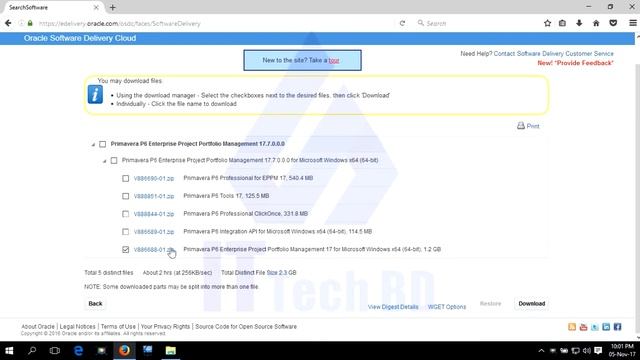Image resolution: width=640 pixels, height=360 pixels.
Task: Launch Microsoft Edge from the taskbar
Action: tap(78, 351)
